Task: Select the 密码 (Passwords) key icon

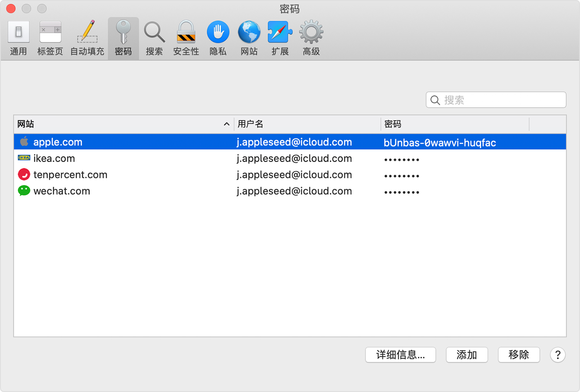Action: click(123, 38)
